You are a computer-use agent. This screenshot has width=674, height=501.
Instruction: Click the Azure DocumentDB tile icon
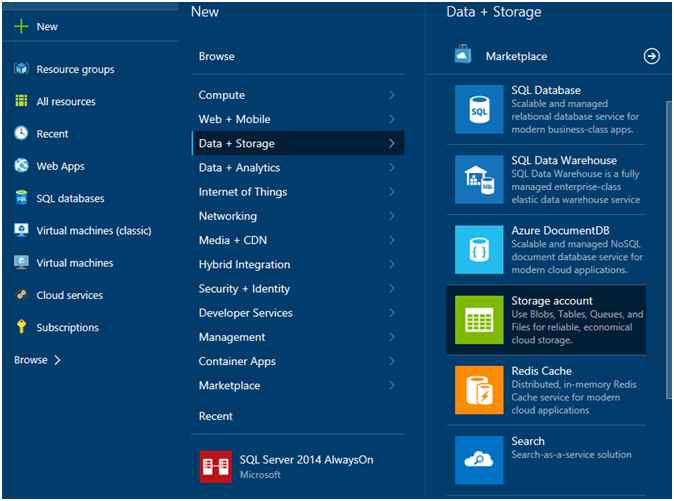479,250
